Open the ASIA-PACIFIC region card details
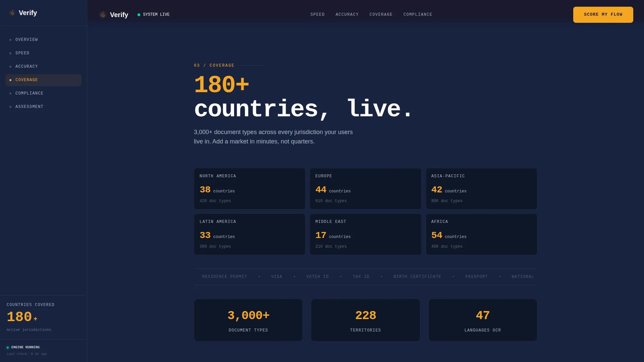 tap(481, 188)
